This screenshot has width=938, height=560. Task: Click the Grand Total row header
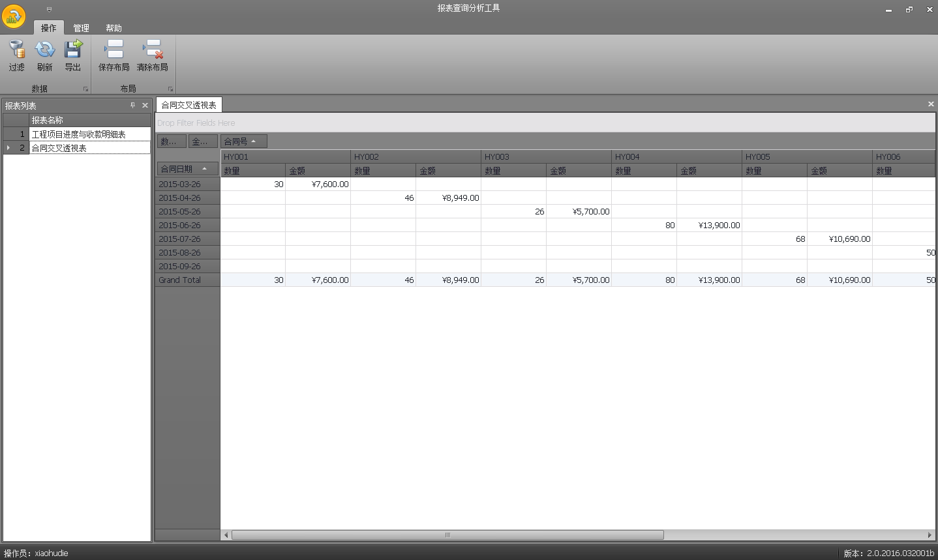(x=187, y=280)
